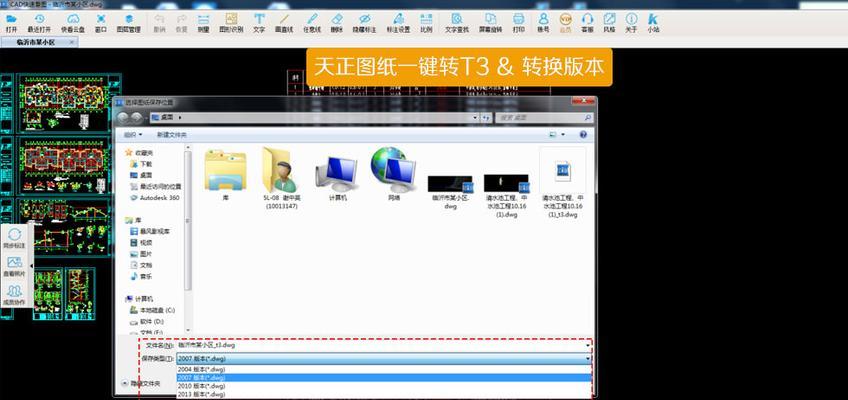Select the 临沂市某小区.dwg file
848x400 pixels.
pyautogui.click(x=450, y=192)
